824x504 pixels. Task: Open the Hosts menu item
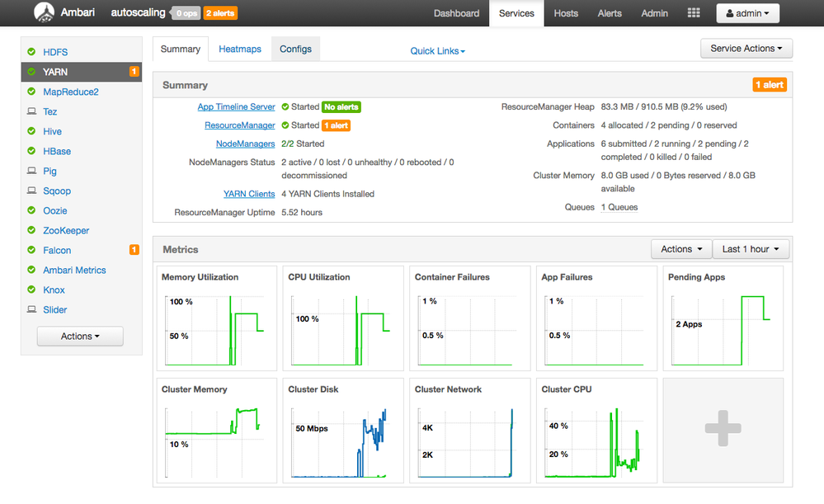(x=566, y=13)
